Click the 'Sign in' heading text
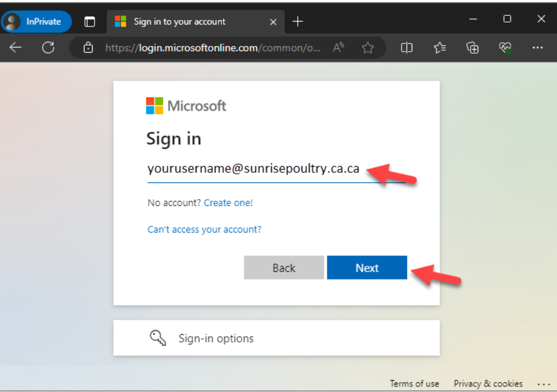This screenshot has width=557, height=392. pos(174,139)
